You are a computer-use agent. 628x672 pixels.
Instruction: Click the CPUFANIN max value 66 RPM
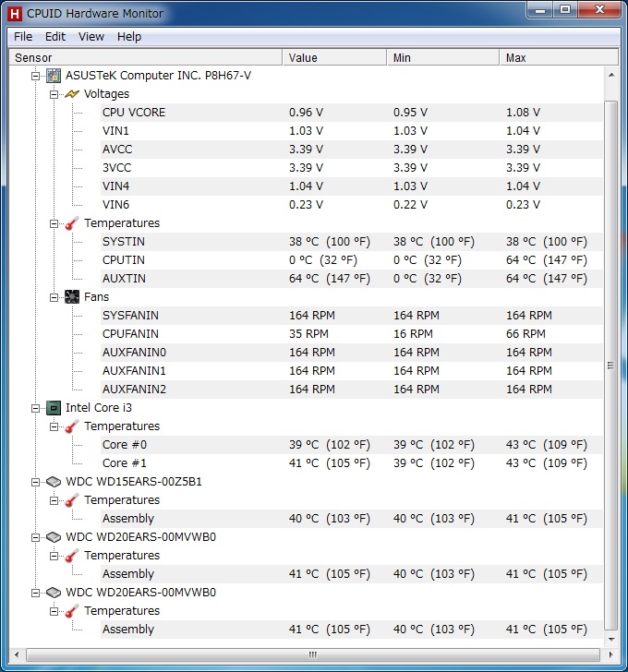pyautogui.click(x=525, y=333)
